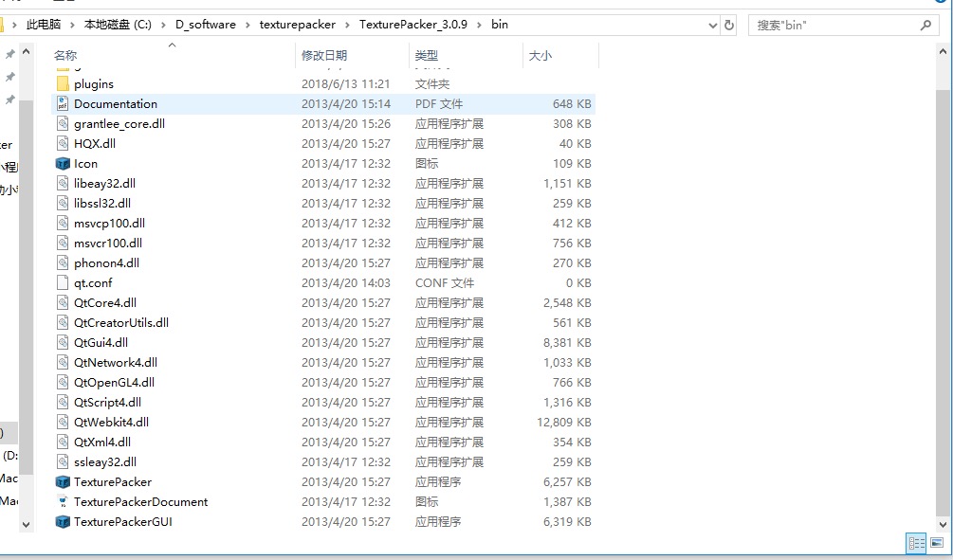The image size is (953, 560).
Task: Click file list scrollbar up arrow
Action: coord(943,53)
